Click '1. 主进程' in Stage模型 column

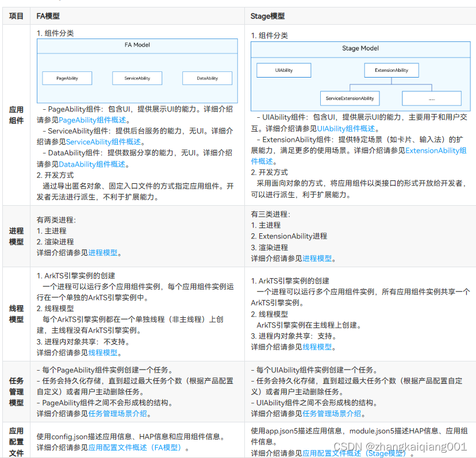(x=266, y=225)
